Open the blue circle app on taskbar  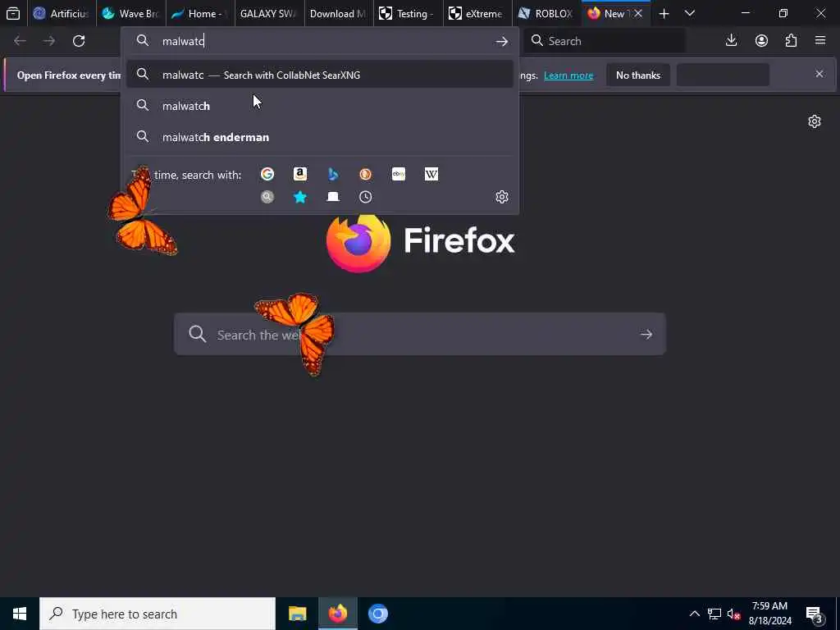pyautogui.click(x=377, y=614)
